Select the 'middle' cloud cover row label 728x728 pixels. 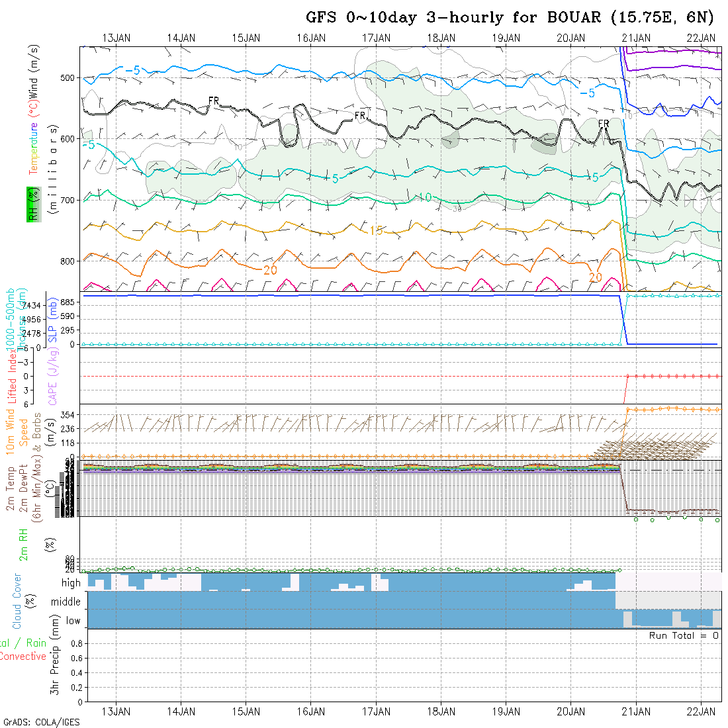[x=66, y=602]
